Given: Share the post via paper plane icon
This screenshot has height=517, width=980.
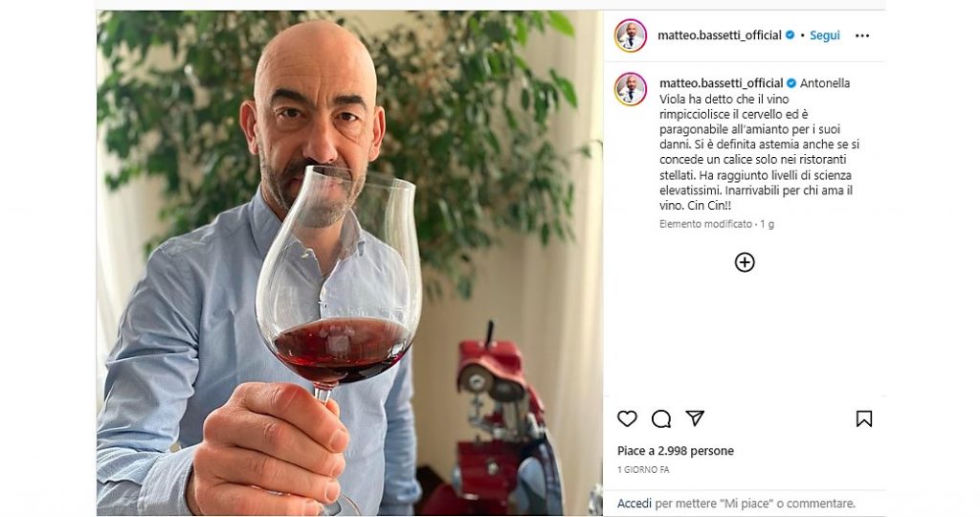Looking at the screenshot, I should (x=695, y=418).
